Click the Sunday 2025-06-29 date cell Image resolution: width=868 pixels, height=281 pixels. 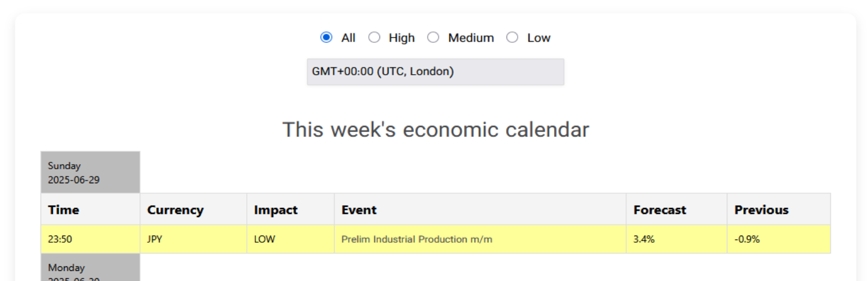[90, 172]
